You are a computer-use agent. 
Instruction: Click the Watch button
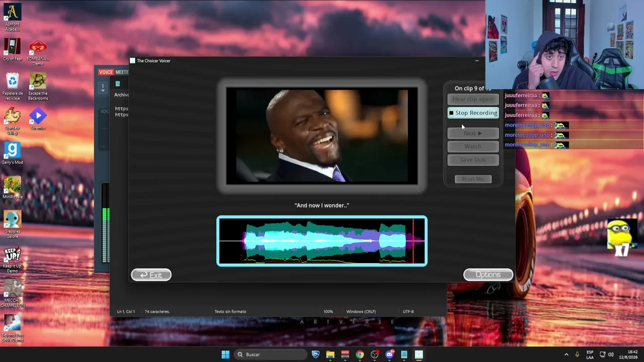click(x=473, y=146)
